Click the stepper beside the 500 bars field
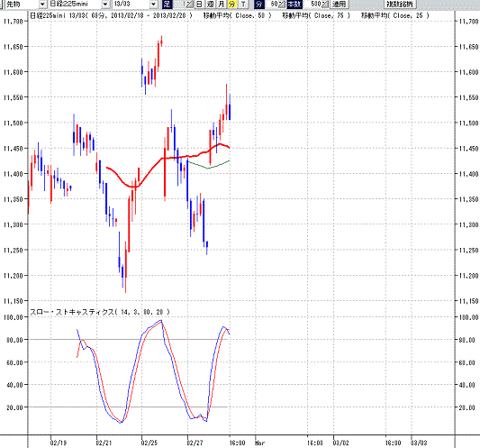 pos(325,4)
